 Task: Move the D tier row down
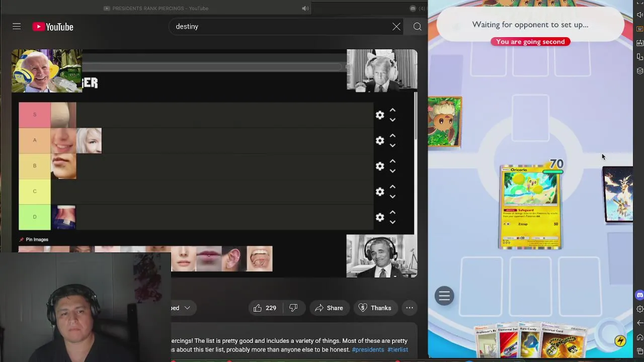click(x=392, y=222)
